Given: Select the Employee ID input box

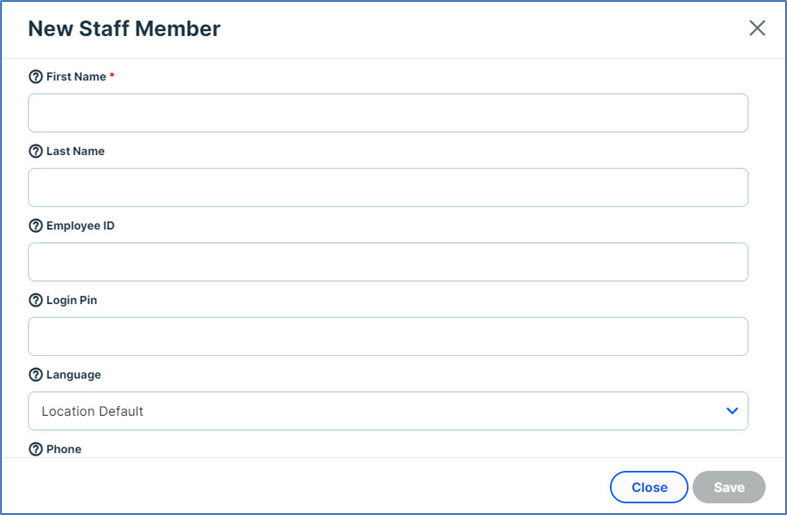Looking at the screenshot, I should coord(388,262).
